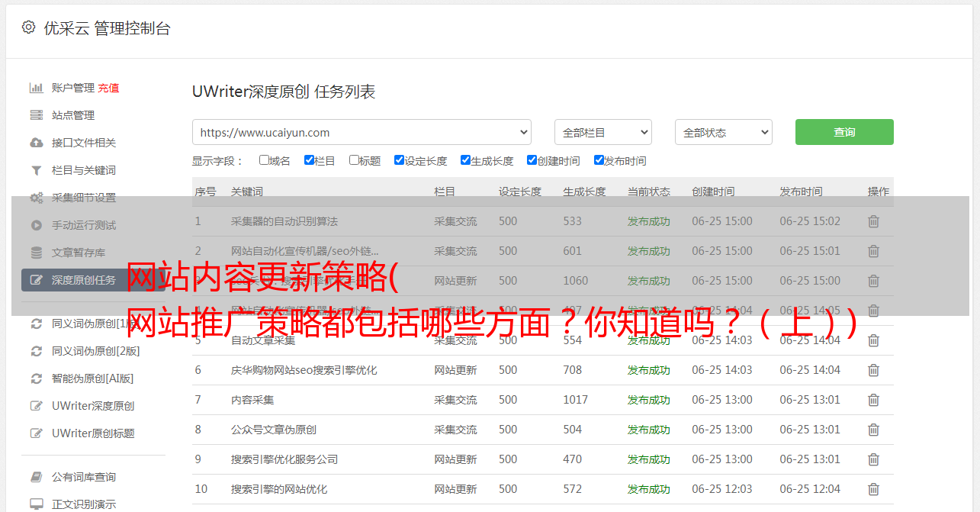Image resolution: width=980 pixels, height=512 pixels.
Task: Open 同义词伪原创[2版] sidebar link
Action: click(x=96, y=351)
